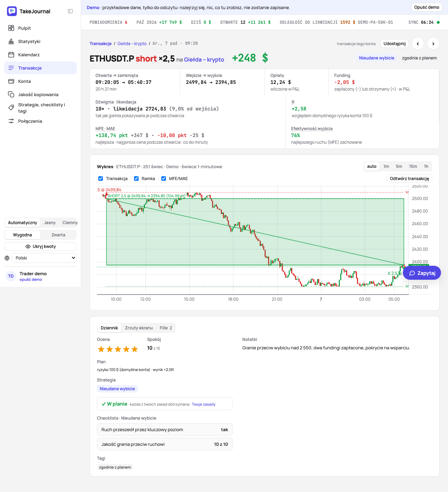Switch theme to Jasny
This screenshot has width=448, height=492.
(50, 223)
